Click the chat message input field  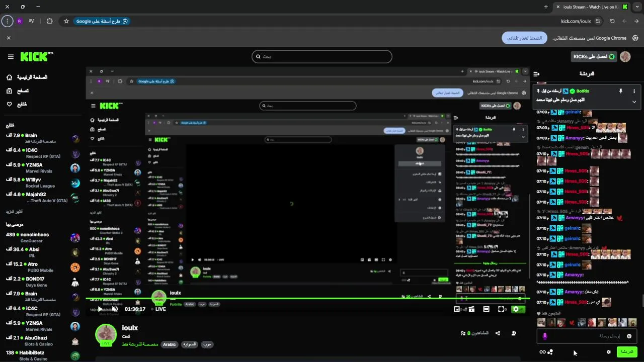tap(586, 336)
